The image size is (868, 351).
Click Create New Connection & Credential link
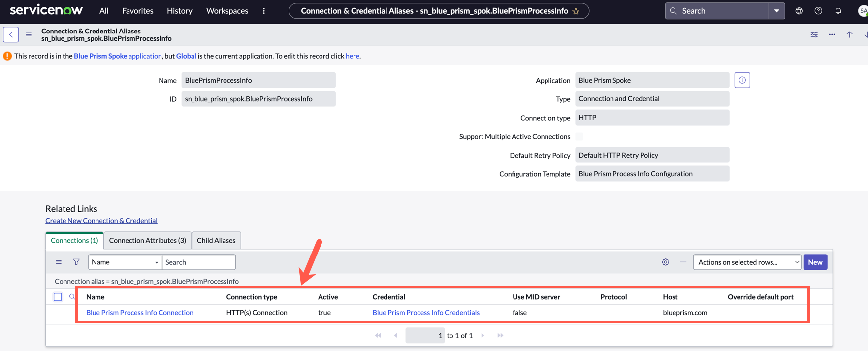click(x=101, y=221)
